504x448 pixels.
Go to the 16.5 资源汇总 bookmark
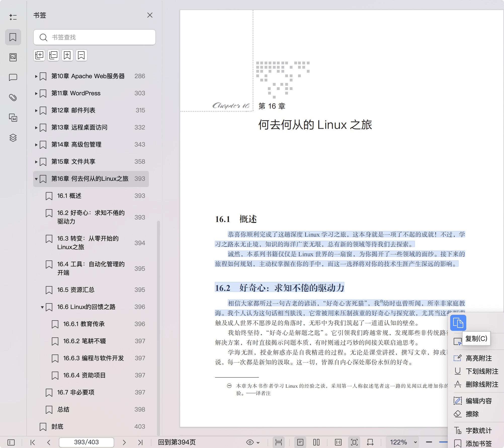click(75, 290)
